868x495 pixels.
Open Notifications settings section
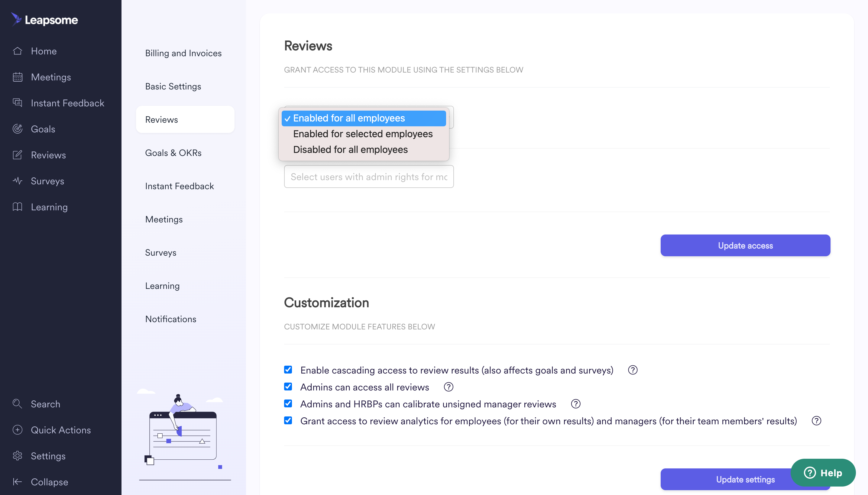pos(171,319)
